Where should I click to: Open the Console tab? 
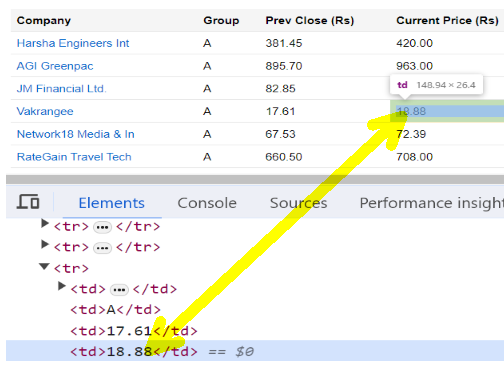pos(207,203)
